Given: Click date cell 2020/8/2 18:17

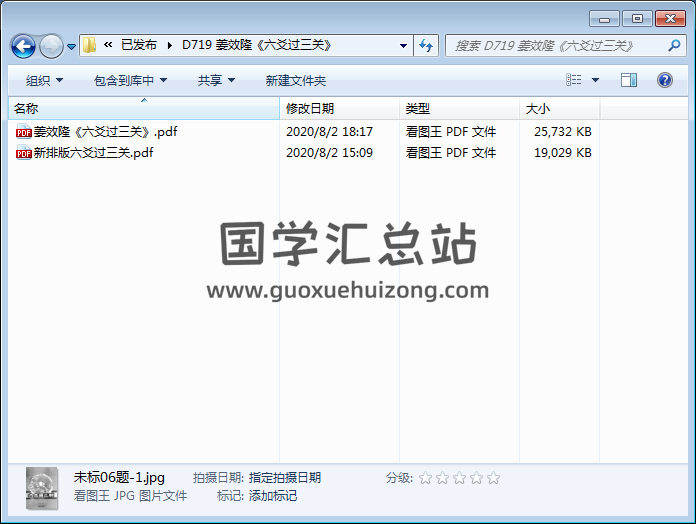Looking at the screenshot, I should point(329,132).
